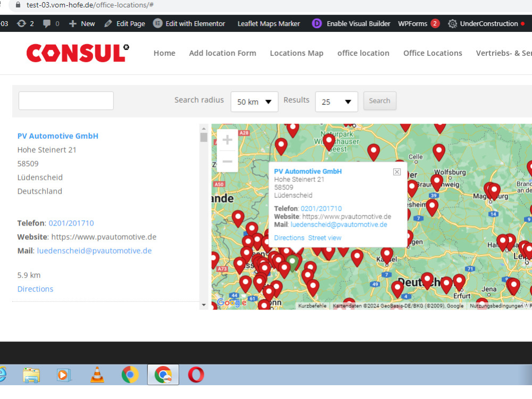
Task: Open WPForms admin bar item
Action: tap(419, 23)
